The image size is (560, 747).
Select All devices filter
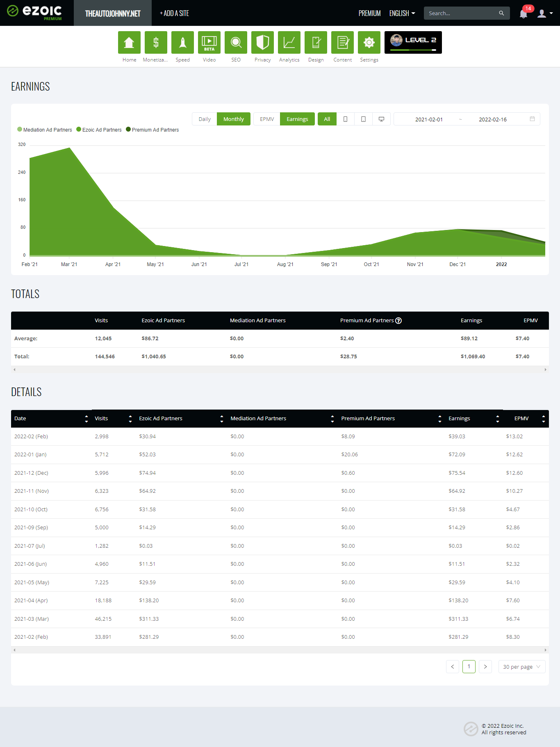pyautogui.click(x=327, y=119)
